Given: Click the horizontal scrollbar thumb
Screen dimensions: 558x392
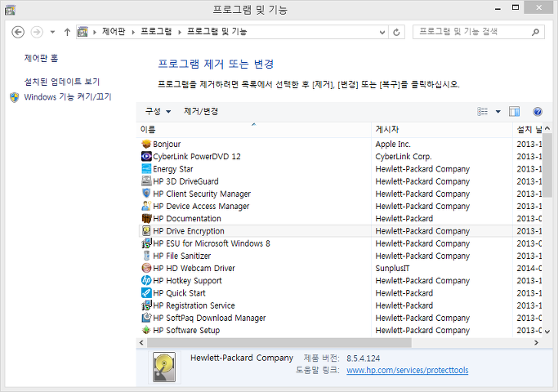Looking at the screenshot, I should (x=279, y=343).
